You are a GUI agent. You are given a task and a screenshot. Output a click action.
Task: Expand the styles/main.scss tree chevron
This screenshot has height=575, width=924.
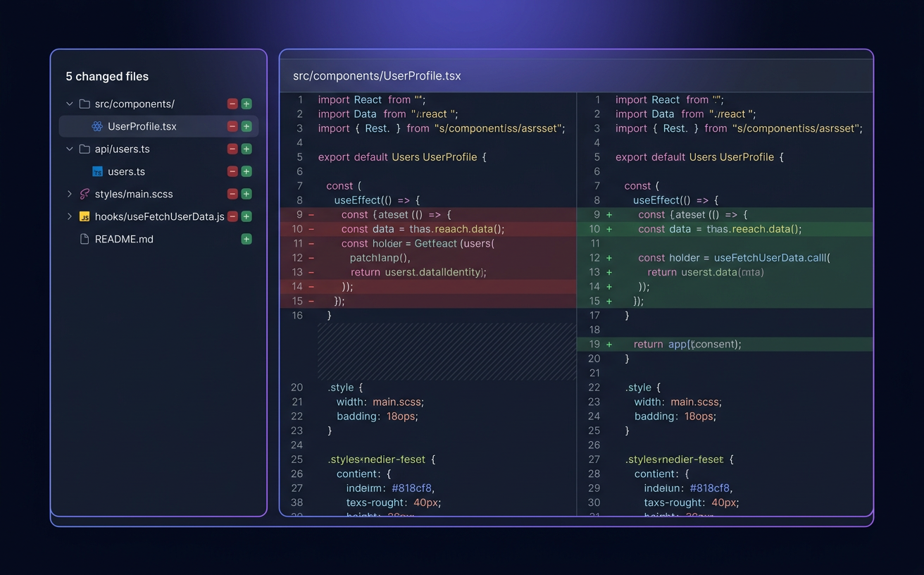coord(70,194)
